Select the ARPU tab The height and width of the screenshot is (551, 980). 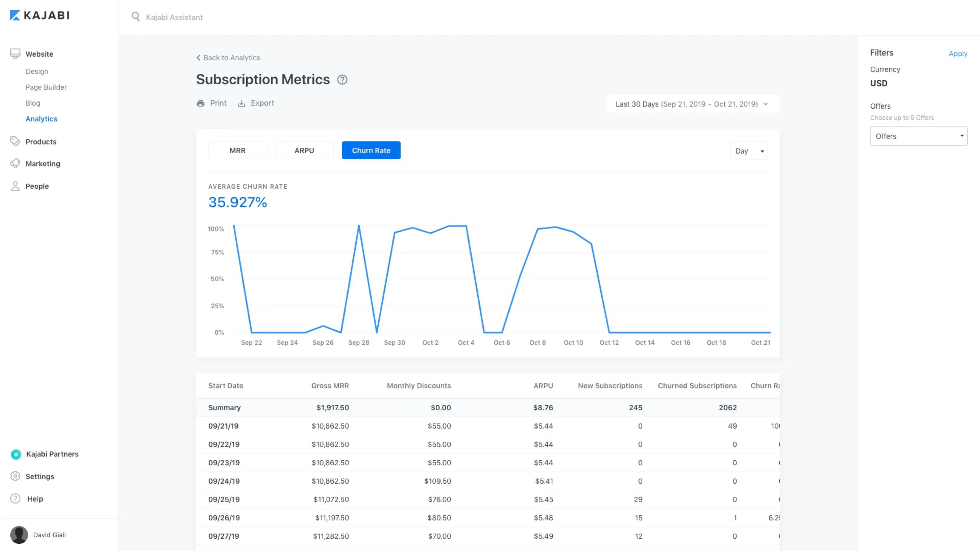pos(304,150)
